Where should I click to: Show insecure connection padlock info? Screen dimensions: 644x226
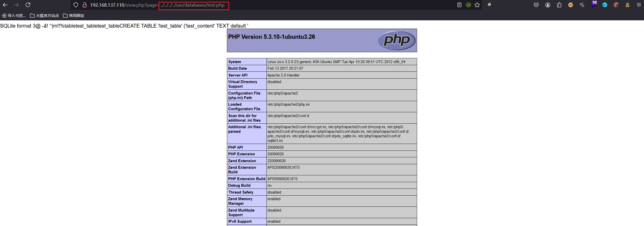85,5
